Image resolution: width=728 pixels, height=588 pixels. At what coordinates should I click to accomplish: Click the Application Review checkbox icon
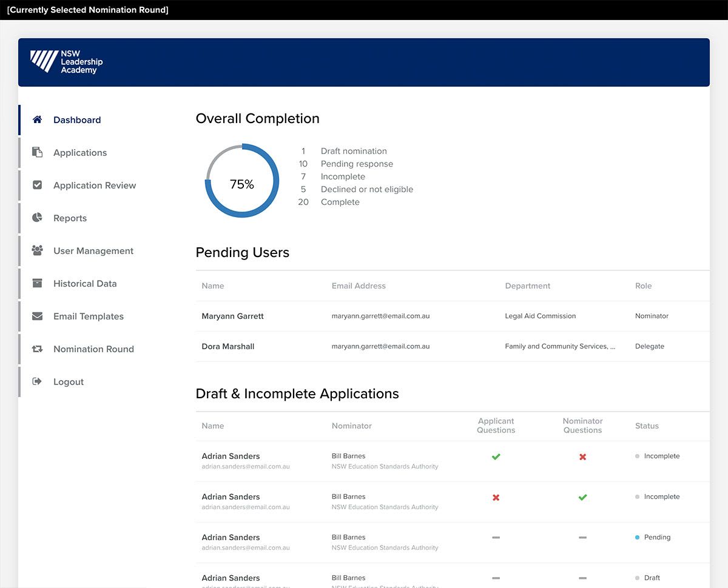click(38, 185)
